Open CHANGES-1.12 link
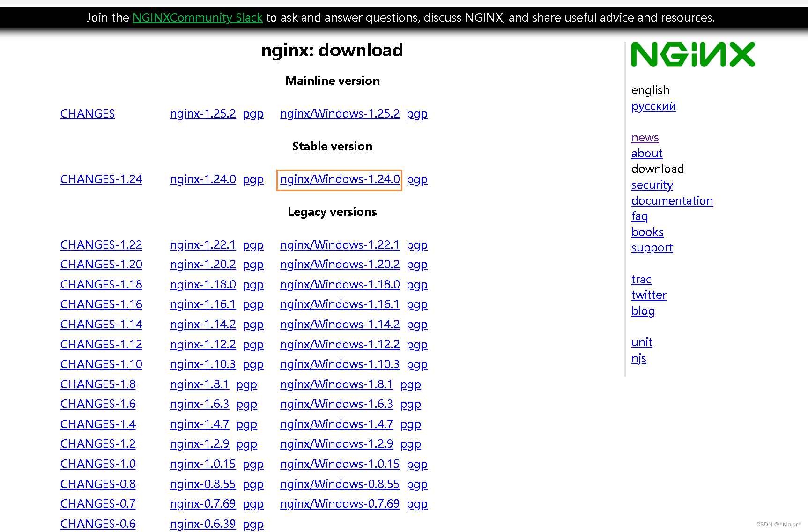 [101, 345]
